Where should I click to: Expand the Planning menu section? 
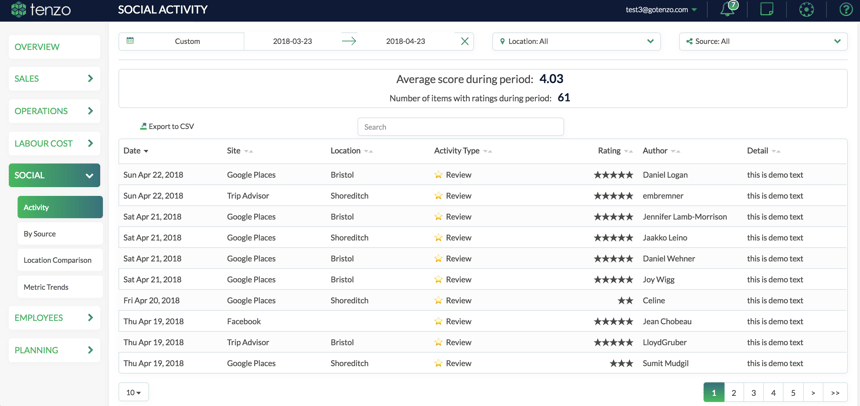[x=54, y=350]
